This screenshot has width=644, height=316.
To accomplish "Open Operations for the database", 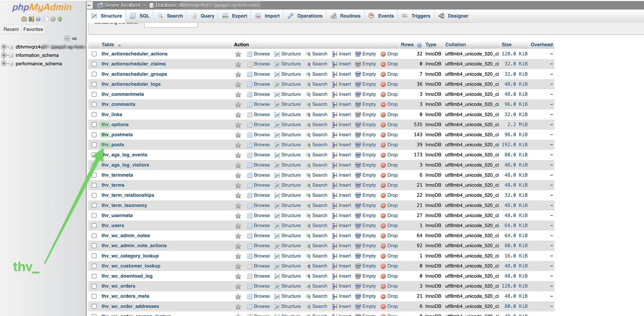I will [x=305, y=16].
